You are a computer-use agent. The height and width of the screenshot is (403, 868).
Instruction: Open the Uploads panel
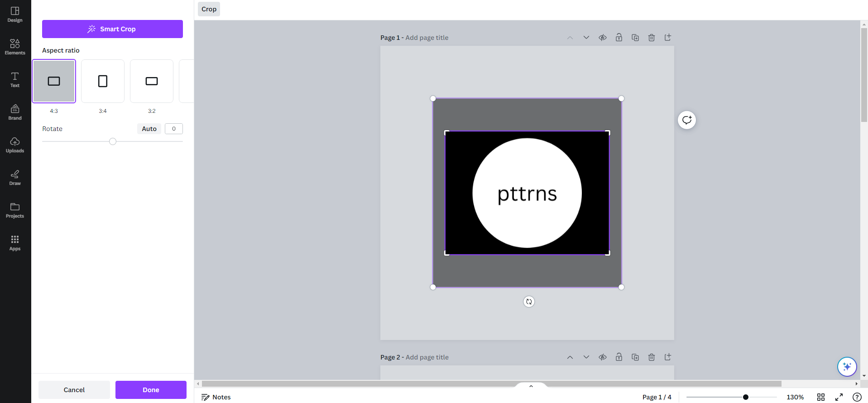[15, 145]
